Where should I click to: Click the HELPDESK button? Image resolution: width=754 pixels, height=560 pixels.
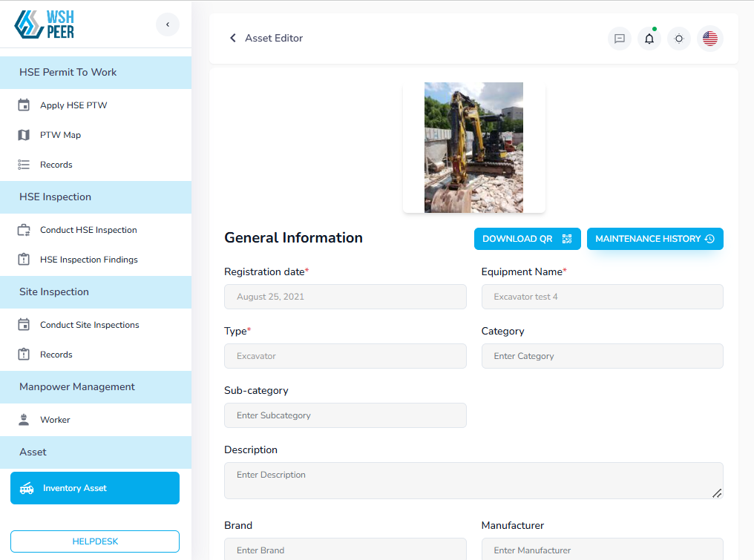pos(95,541)
